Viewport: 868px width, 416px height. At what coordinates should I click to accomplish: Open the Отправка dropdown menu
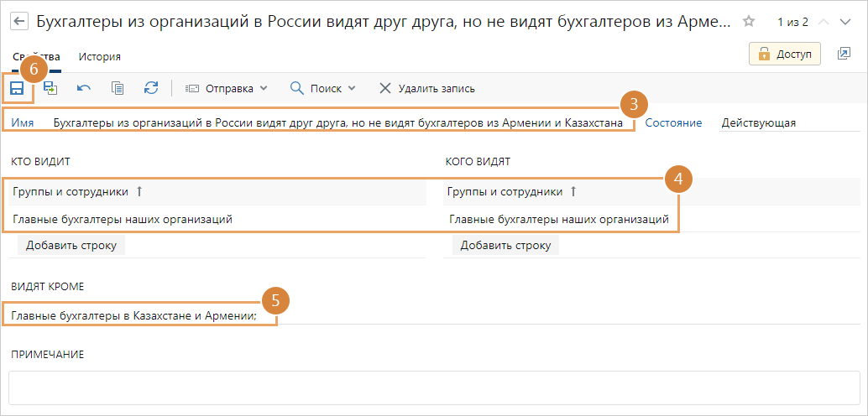[225, 88]
